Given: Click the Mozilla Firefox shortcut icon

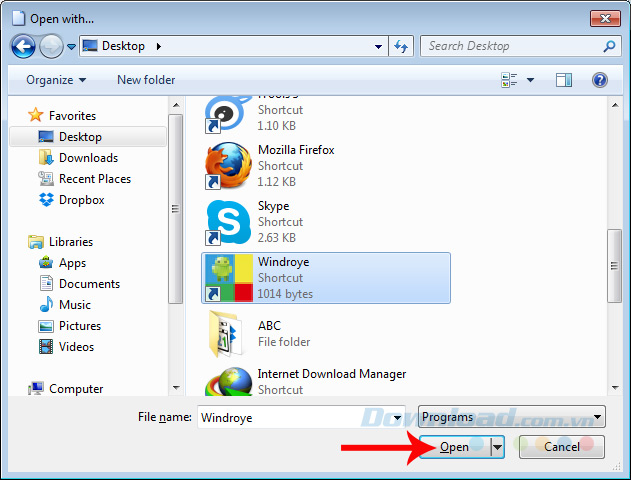Looking at the screenshot, I should (227, 166).
